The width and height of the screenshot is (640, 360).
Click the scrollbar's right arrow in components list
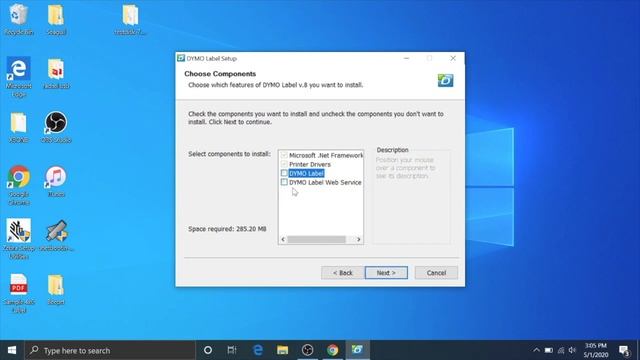click(358, 240)
